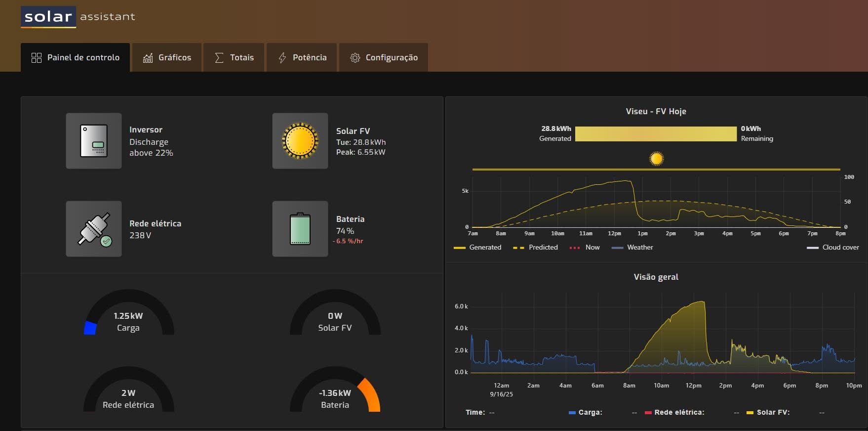Go to the Configuração tab
This screenshot has height=431, width=868.
click(x=384, y=57)
